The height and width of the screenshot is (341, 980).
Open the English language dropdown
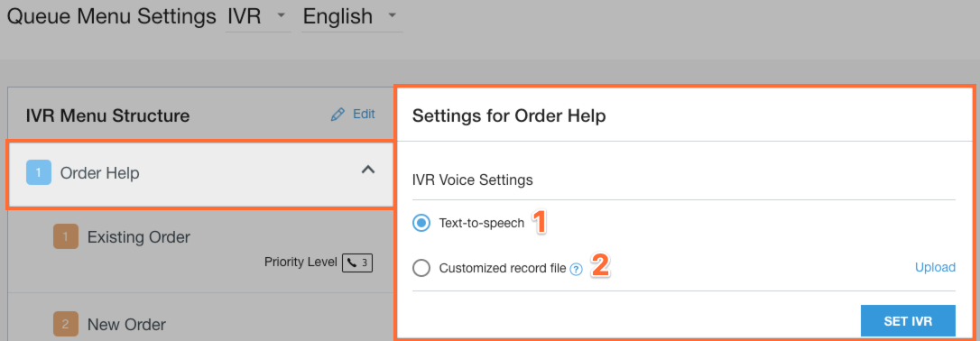[x=352, y=17]
